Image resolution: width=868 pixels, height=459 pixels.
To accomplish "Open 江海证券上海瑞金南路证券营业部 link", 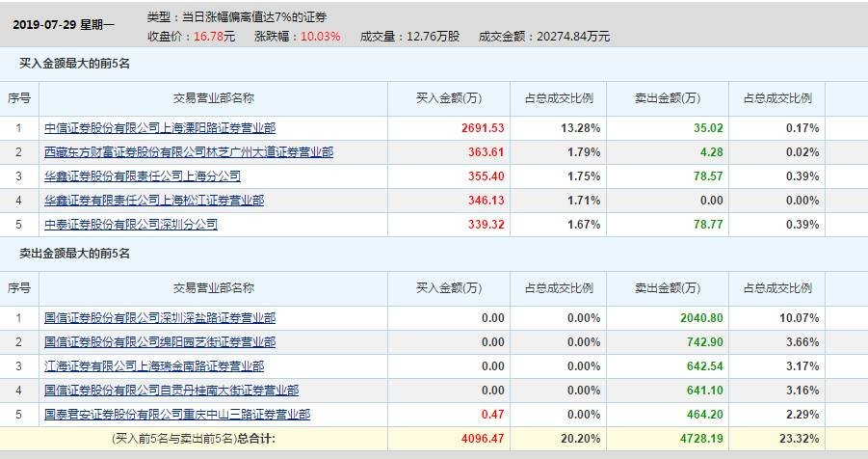I will pyautogui.click(x=154, y=366).
